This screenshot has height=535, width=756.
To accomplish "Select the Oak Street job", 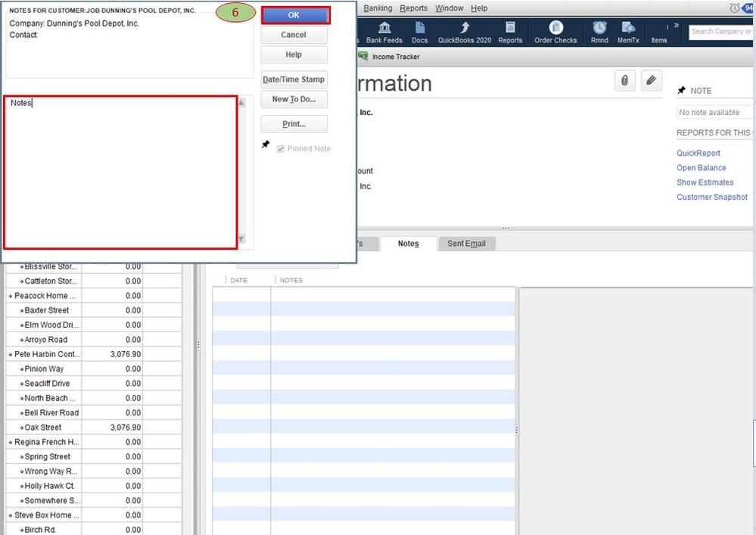I will (x=43, y=428).
